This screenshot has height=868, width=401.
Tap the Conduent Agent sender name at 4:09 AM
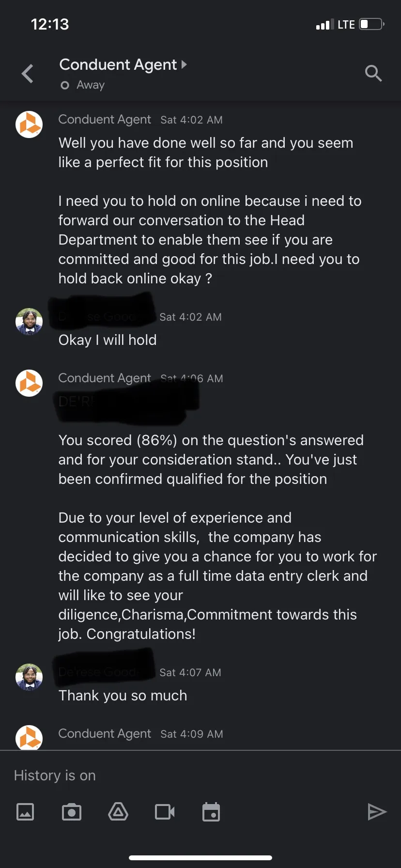tap(105, 733)
